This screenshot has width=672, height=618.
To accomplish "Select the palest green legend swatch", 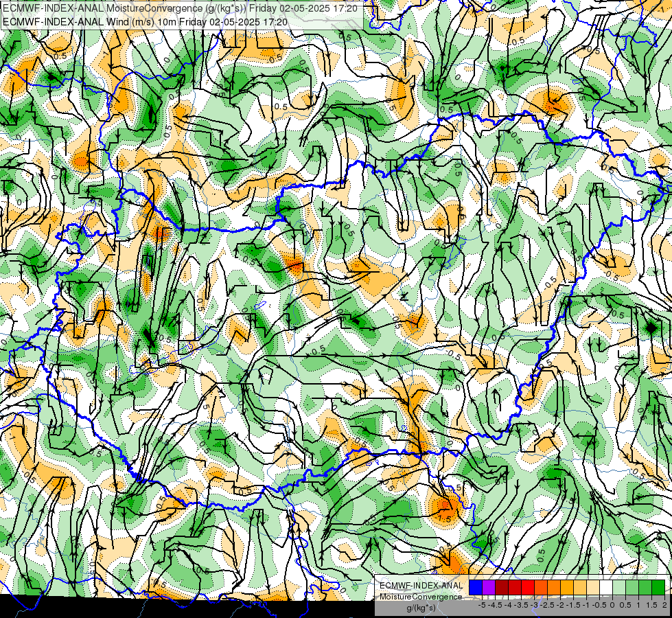I will 619,587.
